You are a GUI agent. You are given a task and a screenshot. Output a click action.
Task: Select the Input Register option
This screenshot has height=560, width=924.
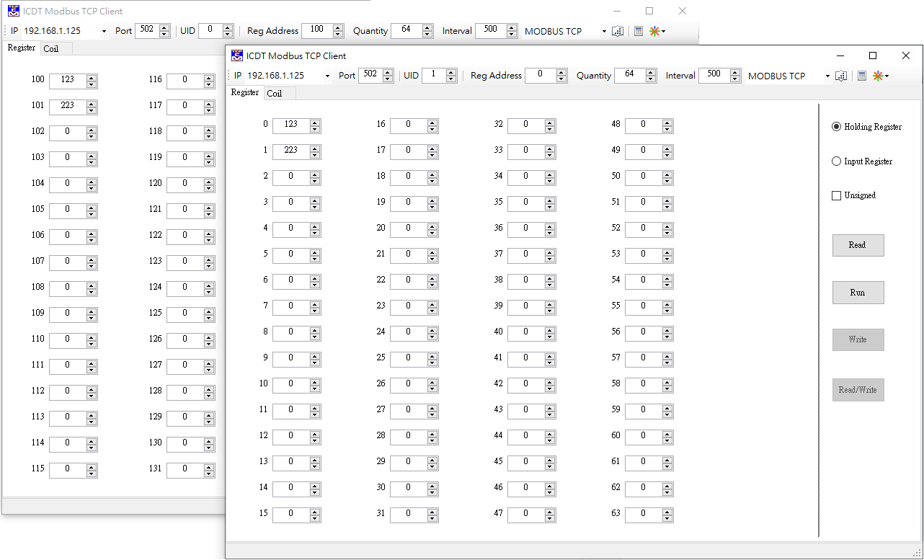pyautogui.click(x=836, y=161)
